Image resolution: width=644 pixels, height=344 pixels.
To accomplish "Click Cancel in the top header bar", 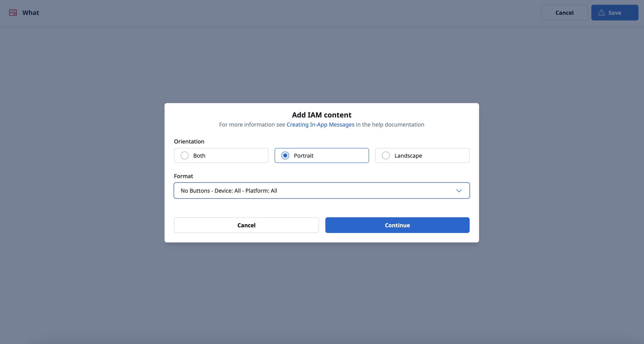I will pyautogui.click(x=564, y=13).
